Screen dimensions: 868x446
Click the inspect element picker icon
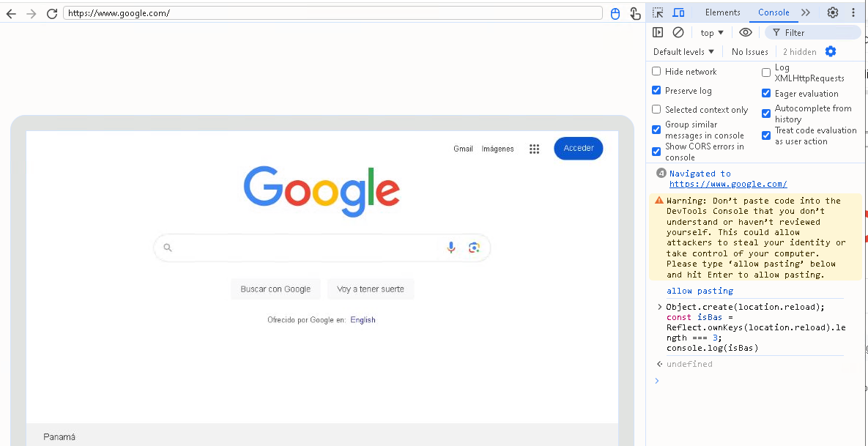tap(658, 12)
